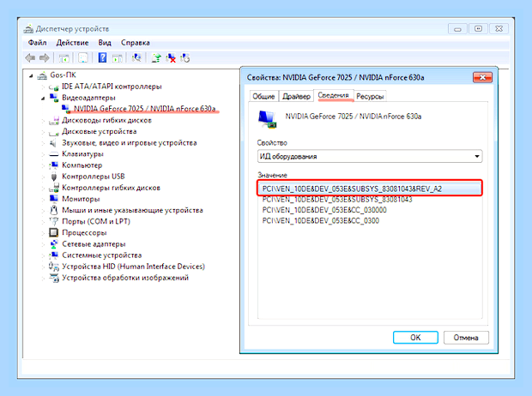Collapse the Gos-ПК root node
The image size is (532, 396).
(x=31, y=75)
